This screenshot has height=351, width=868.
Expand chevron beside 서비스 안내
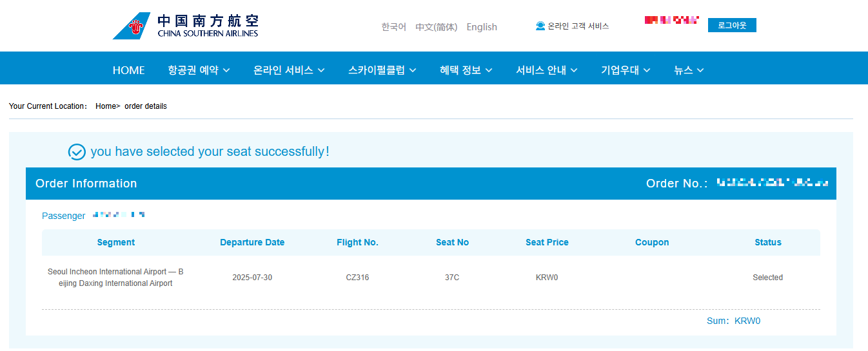(x=574, y=71)
